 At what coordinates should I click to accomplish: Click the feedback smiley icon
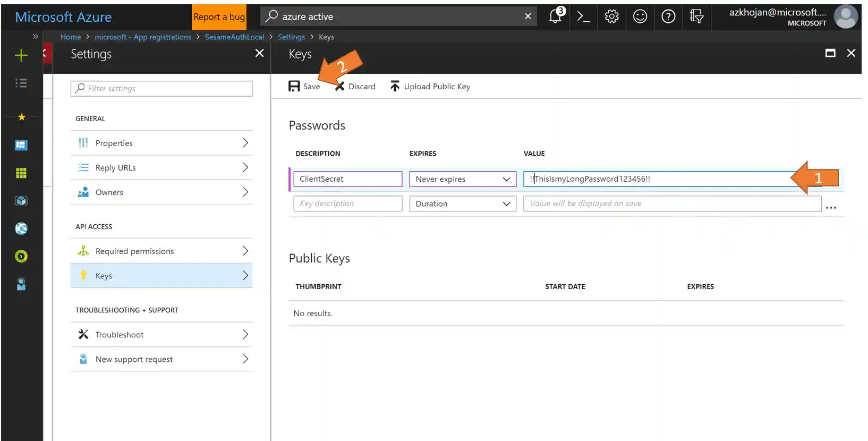pyautogui.click(x=640, y=16)
